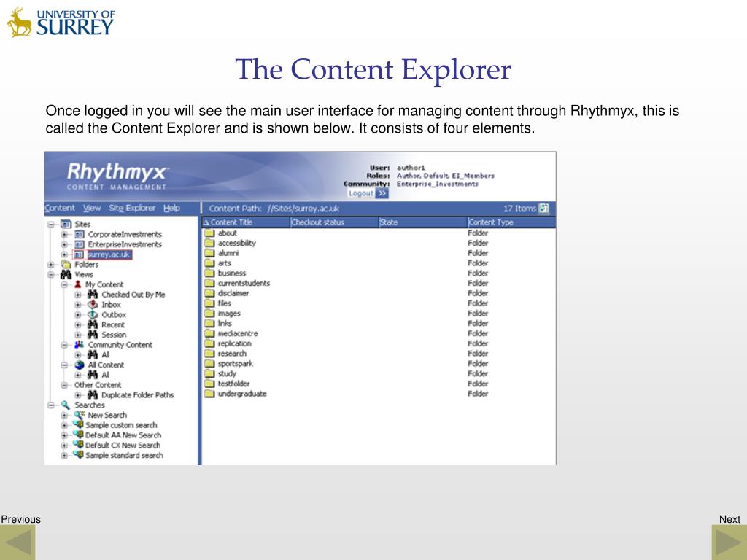Image resolution: width=747 pixels, height=560 pixels.
Task: Select the undergraduate folder row
Action: [x=379, y=394]
